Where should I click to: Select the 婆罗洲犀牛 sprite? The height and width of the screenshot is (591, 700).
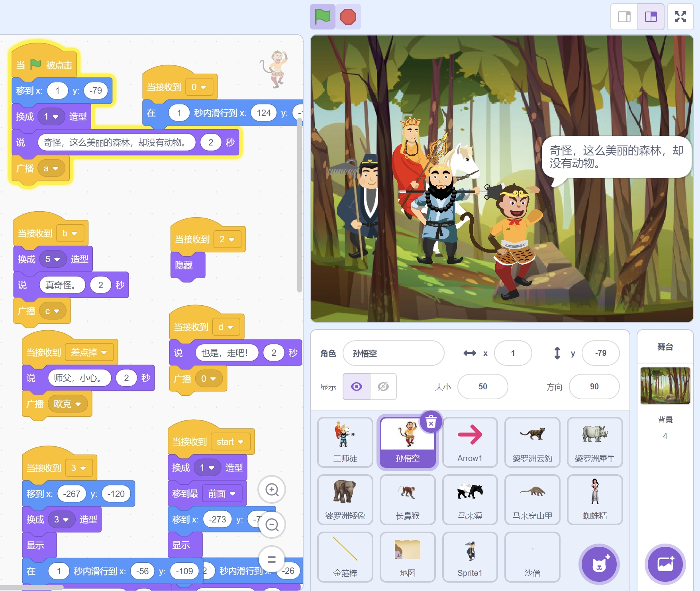click(594, 442)
